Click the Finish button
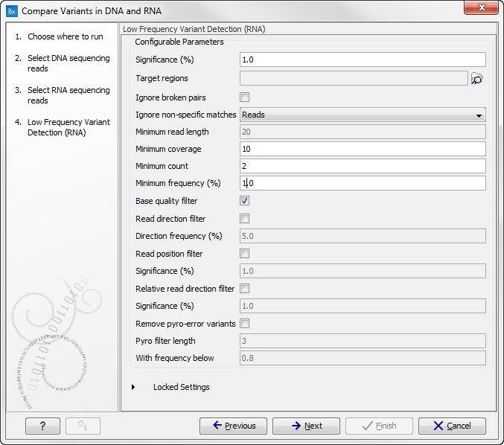 pos(379,426)
